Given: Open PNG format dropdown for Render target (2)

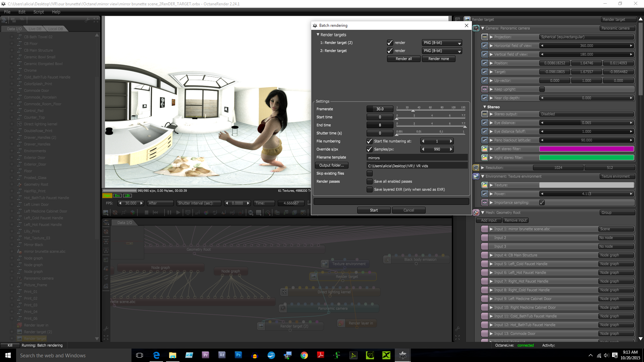Looking at the screenshot, I should pyautogui.click(x=442, y=43).
